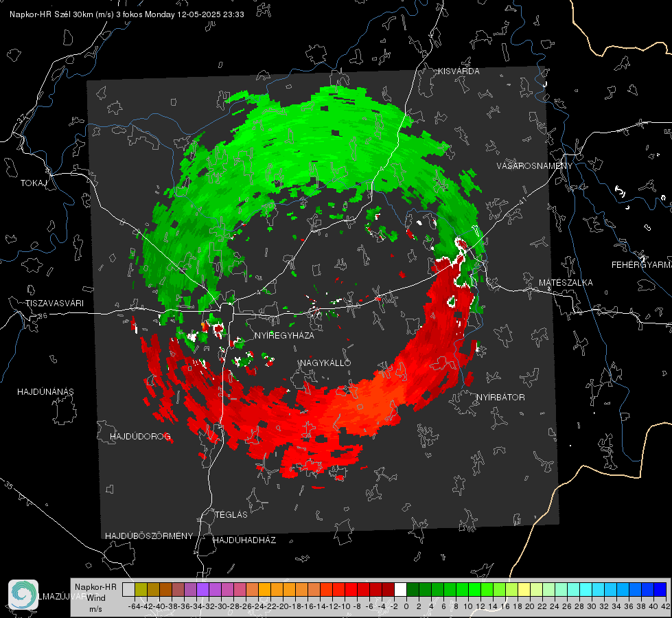Viewport: 672px width, 618px height.
Task: Click the TÉGLÁS label
Action: point(231,514)
